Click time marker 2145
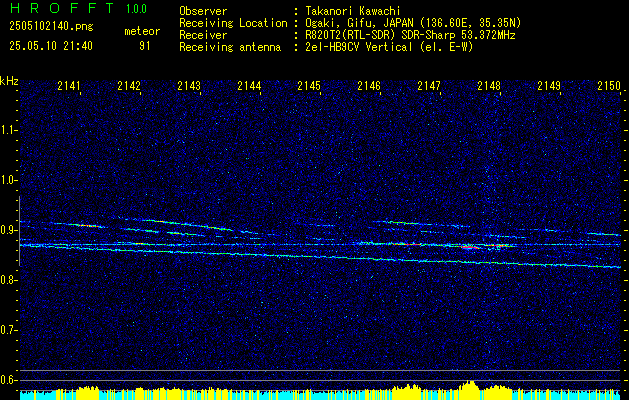Image resolution: width=629 pixels, height=400 pixels. click(309, 85)
